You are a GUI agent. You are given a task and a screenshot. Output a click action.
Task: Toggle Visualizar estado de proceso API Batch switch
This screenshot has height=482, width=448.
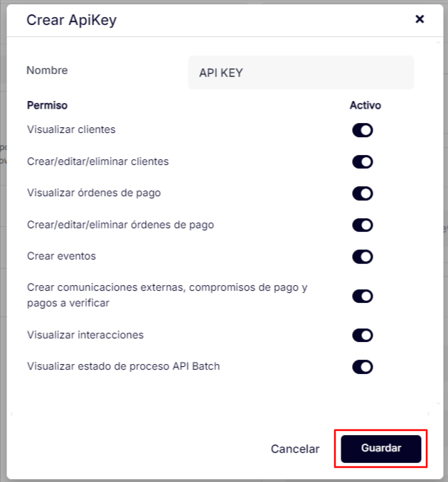tap(363, 367)
